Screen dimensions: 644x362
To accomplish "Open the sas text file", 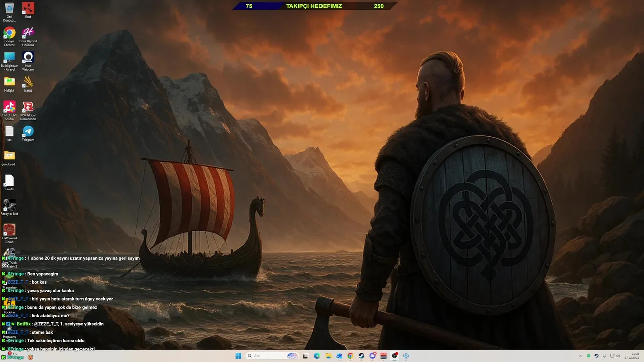I will tap(9, 133).
